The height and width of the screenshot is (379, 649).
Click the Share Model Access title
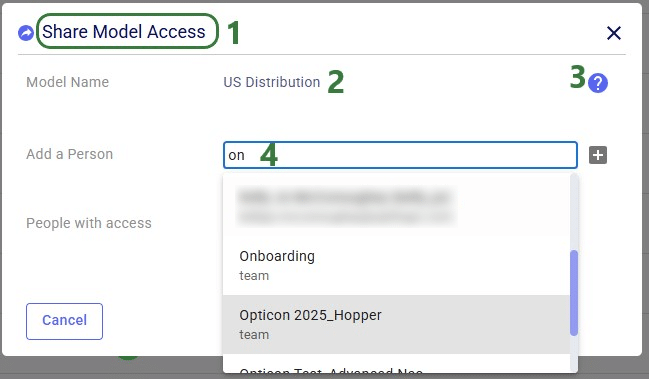point(124,32)
